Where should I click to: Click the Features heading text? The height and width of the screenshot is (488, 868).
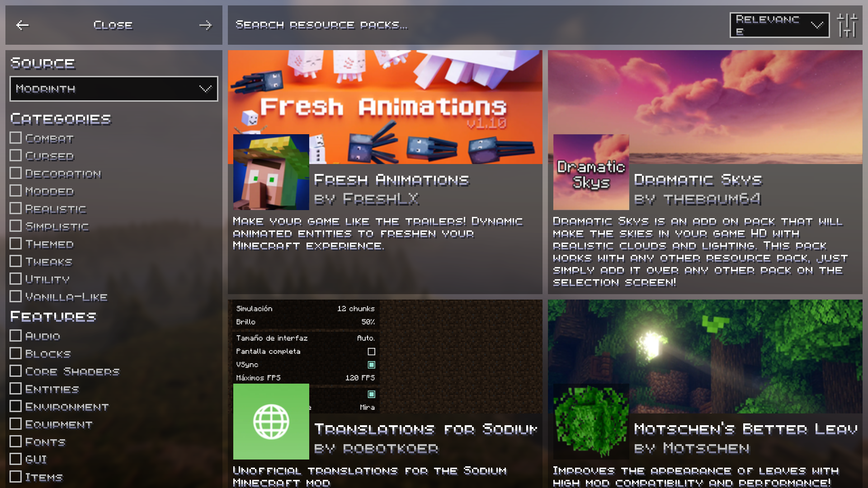53,317
